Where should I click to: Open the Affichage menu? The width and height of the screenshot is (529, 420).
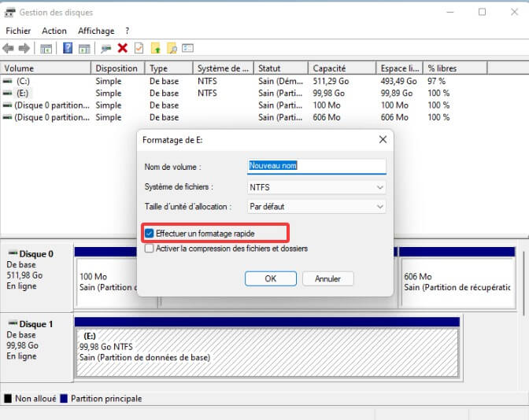coord(96,31)
